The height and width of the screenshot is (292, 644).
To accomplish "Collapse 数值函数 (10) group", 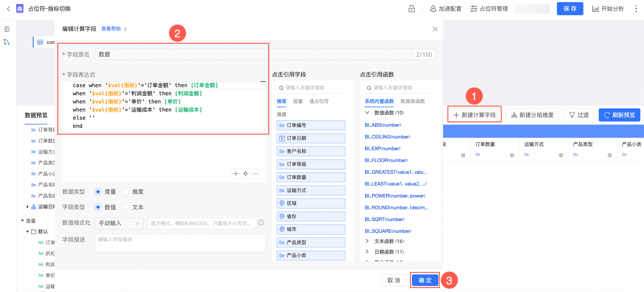I will (367, 113).
